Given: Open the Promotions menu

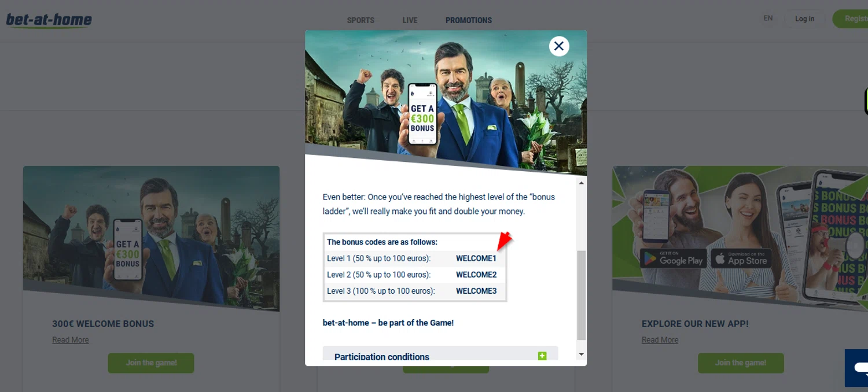Looking at the screenshot, I should point(469,20).
